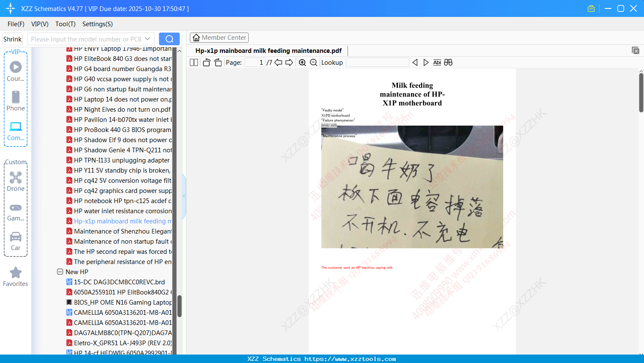Zoom in on the PDF
Screen dimensions: 644x363
[302, 62]
